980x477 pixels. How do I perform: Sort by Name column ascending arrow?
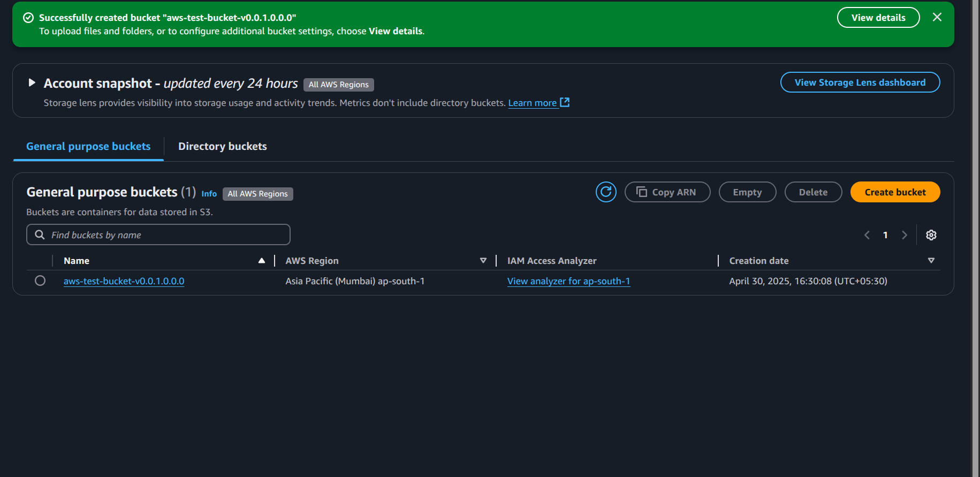click(x=262, y=261)
